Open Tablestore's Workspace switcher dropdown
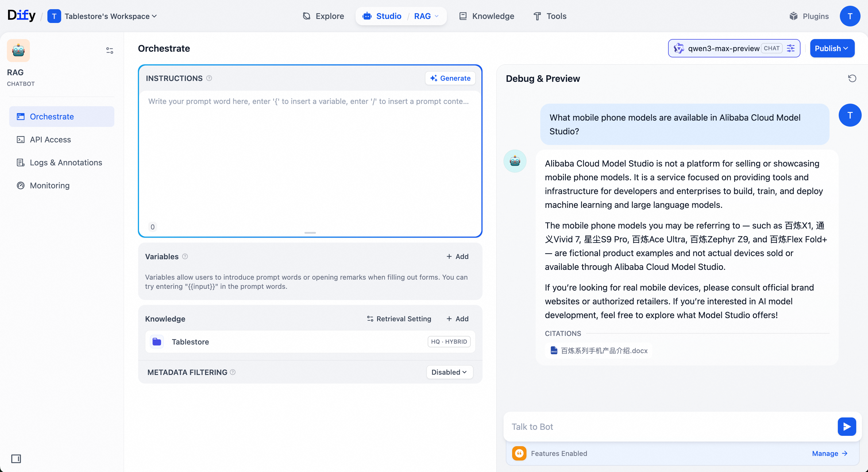The width and height of the screenshot is (868, 472). coord(107,16)
